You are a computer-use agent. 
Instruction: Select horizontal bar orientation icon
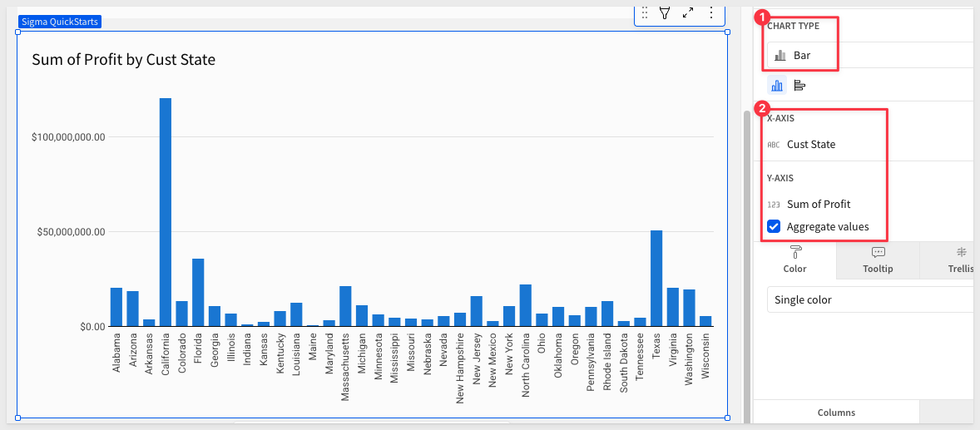[799, 86]
